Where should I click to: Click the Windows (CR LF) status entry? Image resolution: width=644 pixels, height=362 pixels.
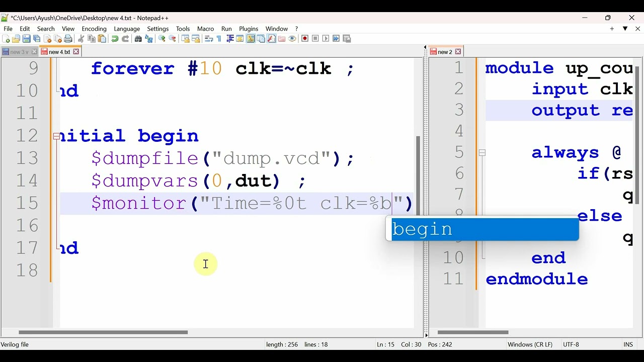pos(530,344)
